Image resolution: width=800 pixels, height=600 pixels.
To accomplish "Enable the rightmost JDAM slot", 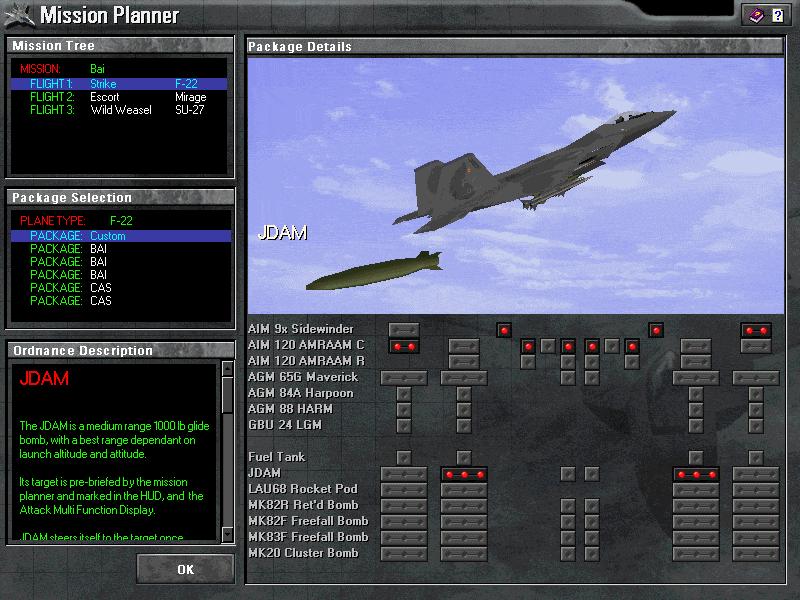I will (756, 474).
